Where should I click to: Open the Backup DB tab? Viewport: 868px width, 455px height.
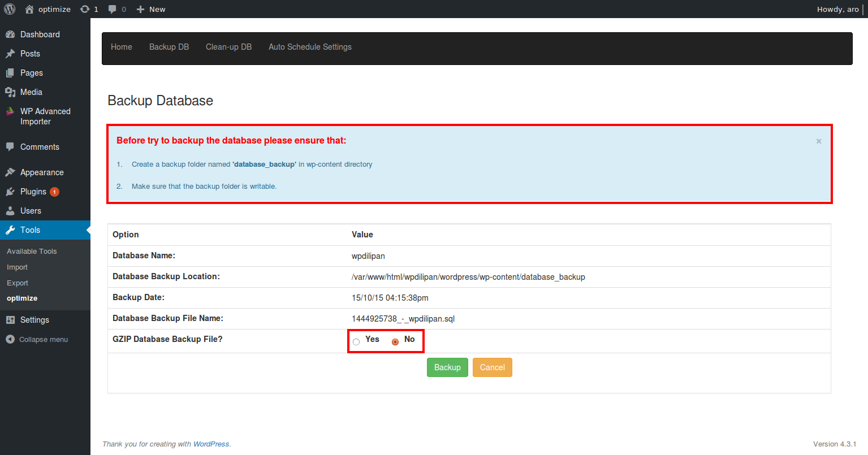(x=169, y=47)
